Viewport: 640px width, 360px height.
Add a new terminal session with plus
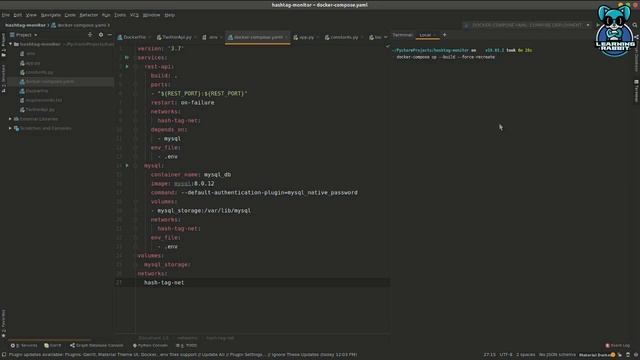point(444,35)
